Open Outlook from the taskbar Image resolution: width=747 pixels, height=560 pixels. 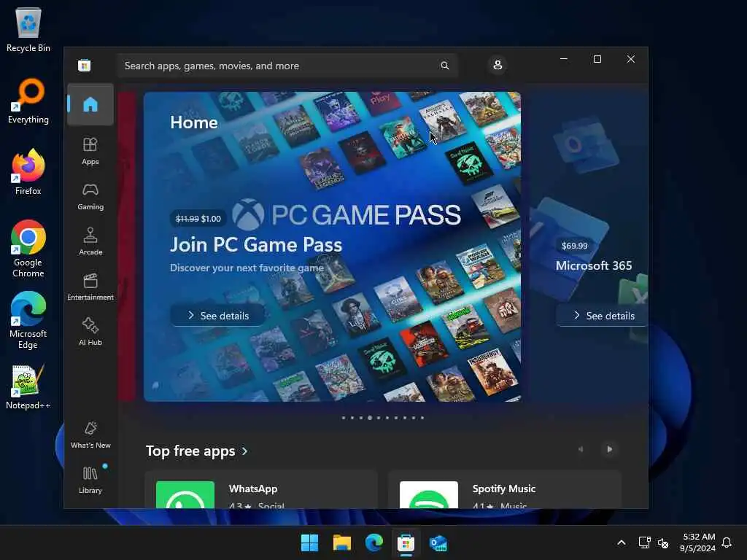(x=438, y=542)
